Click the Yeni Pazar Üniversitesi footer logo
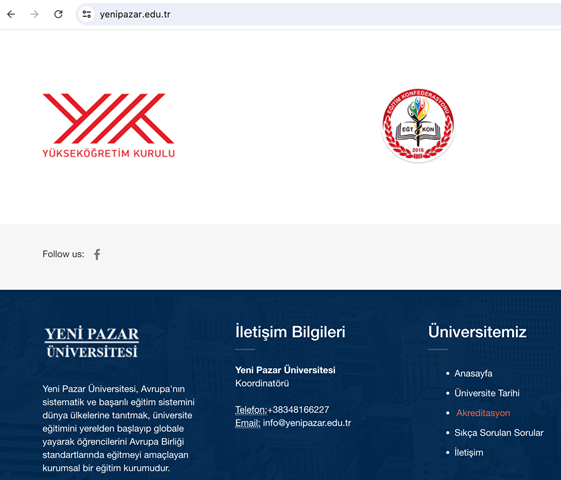The image size is (561, 480). [x=92, y=342]
